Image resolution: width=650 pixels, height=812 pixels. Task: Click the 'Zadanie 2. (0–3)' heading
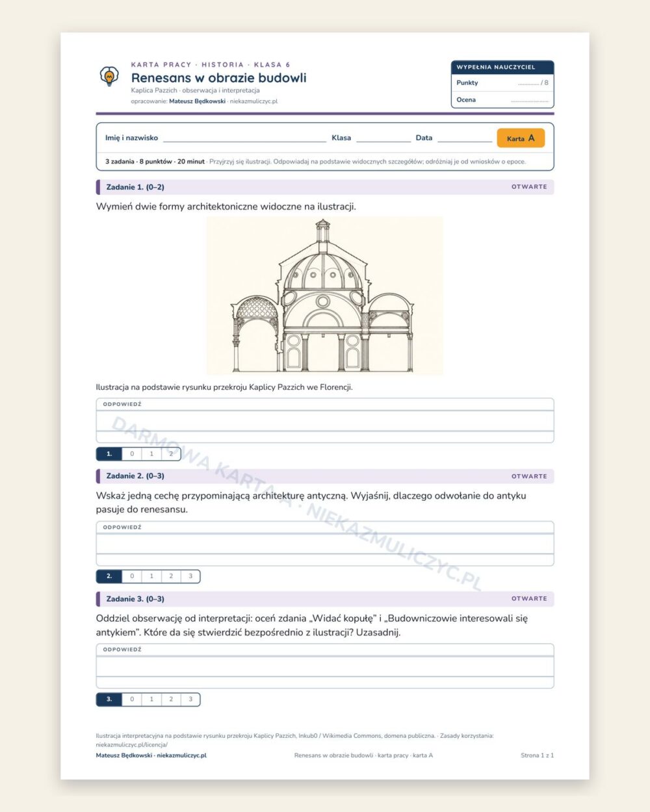(x=135, y=476)
